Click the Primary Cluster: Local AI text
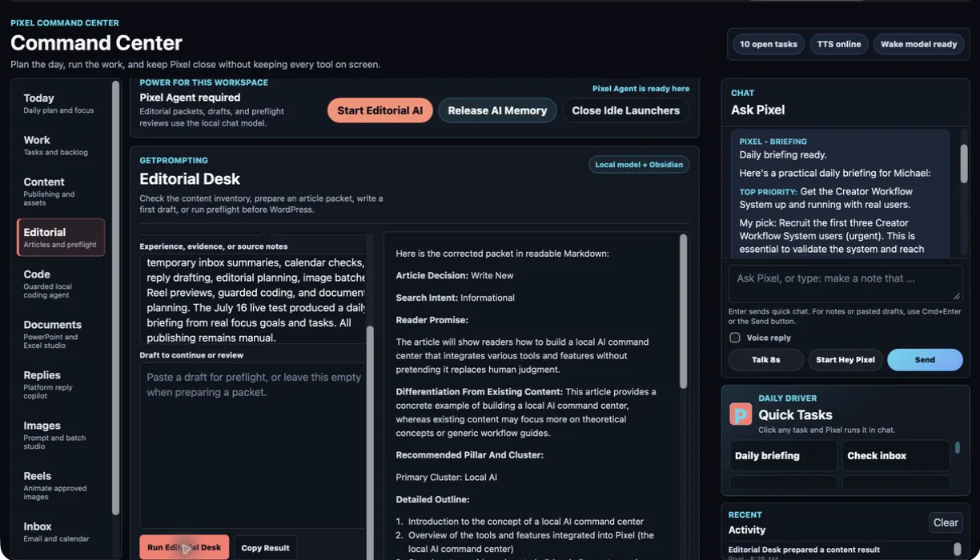This screenshot has height=560, width=980. coord(446,477)
